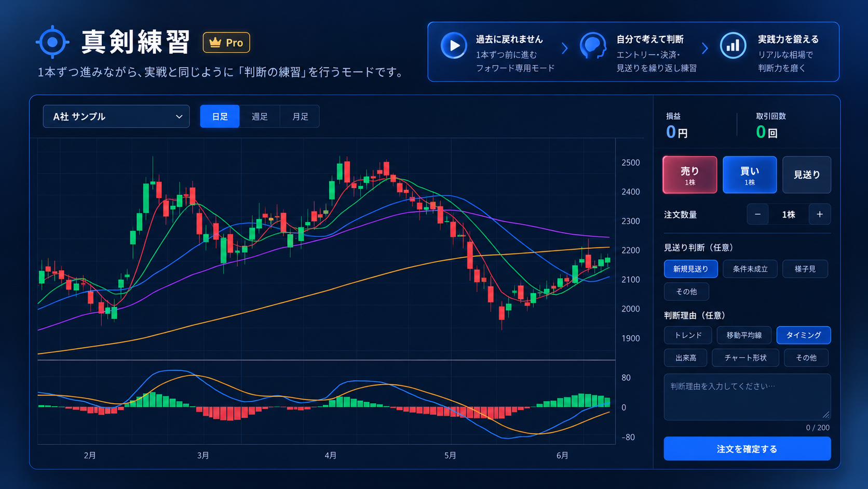Click the 判断理由 text input area
This screenshot has width=868, height=489.
747,397
